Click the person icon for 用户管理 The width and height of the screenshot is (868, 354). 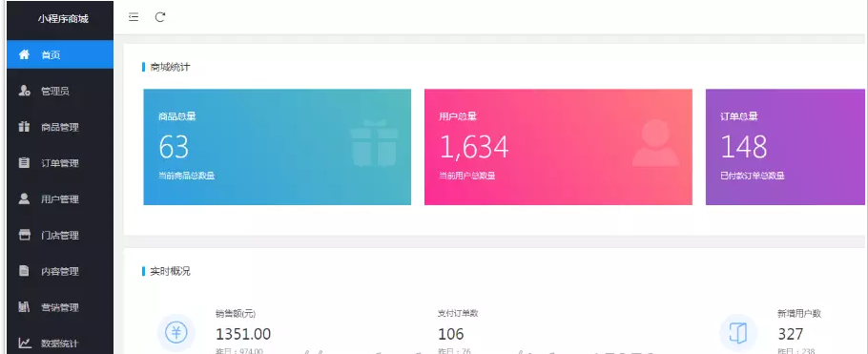click(24, 198)
